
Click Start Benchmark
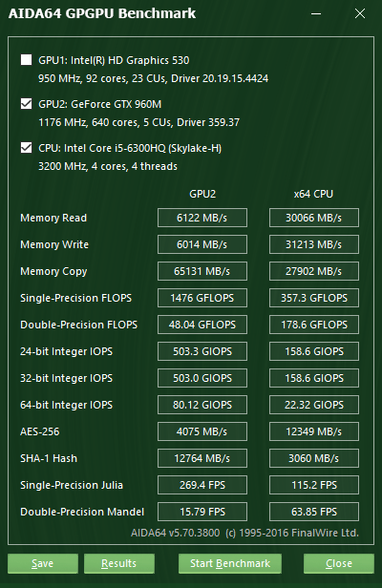coord(229,563)
